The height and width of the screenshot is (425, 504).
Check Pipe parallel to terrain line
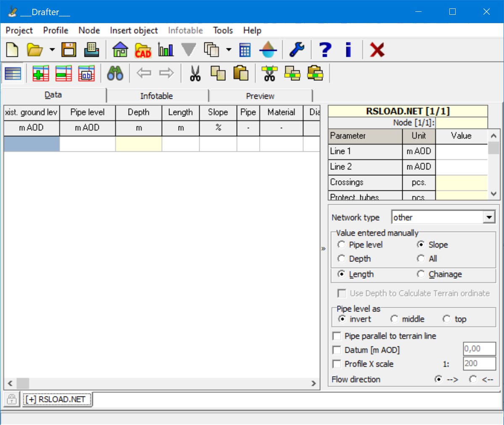pos(336,336)
